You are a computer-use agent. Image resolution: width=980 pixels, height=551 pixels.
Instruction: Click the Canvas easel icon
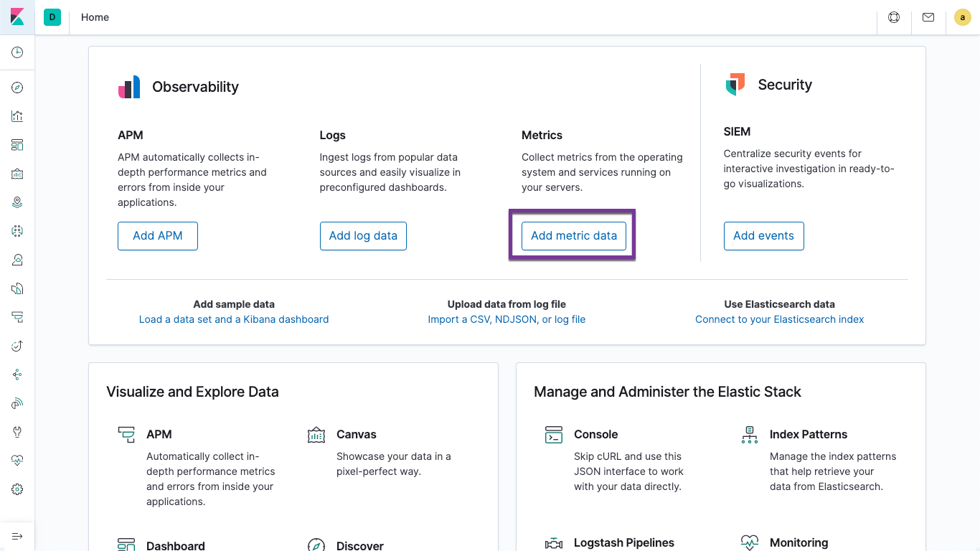tap(316, 435)
